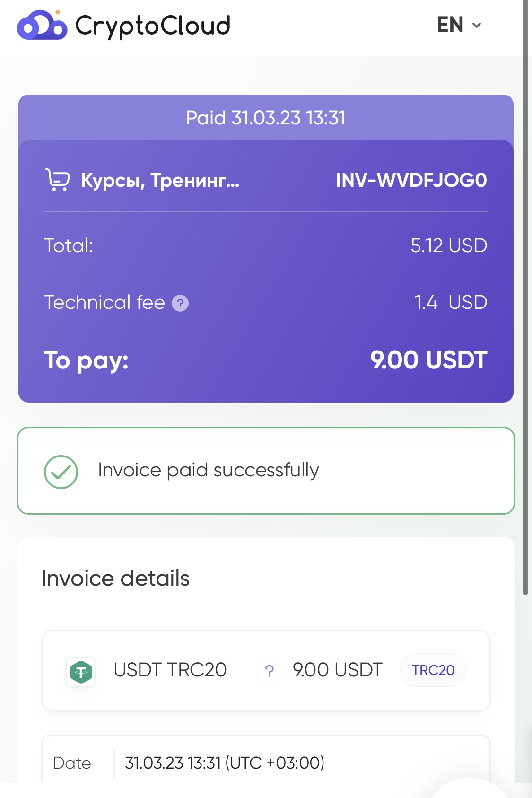This screenshot has width=532, height=798.
Task: Click the CryptoCloud brand name text
Action: pos(153,26)
